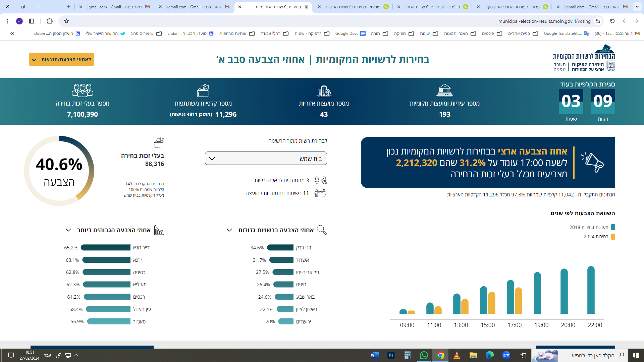The image size is (644, 362).
Task: Click the bar chart icon beside highest turnout heading
Action: tap(159, 230)
